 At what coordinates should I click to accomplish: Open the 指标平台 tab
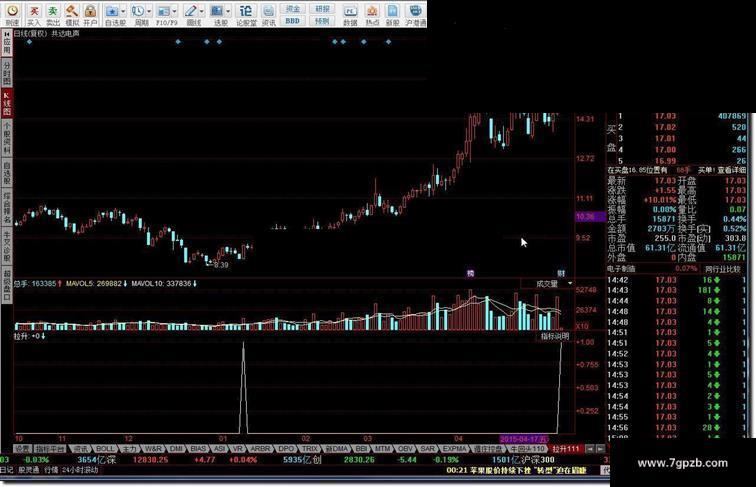click(x=50, y=449)
